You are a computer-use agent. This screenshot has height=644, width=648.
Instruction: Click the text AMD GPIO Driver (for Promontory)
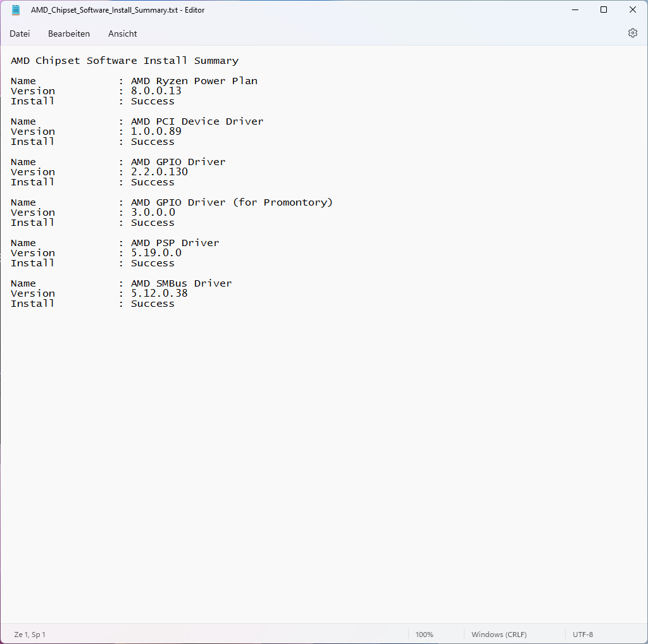(232, 202)
